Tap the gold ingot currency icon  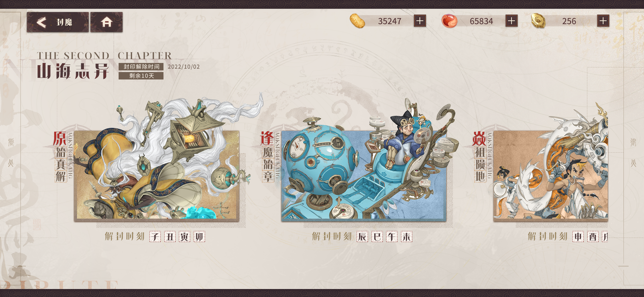[x=357, y=21]
